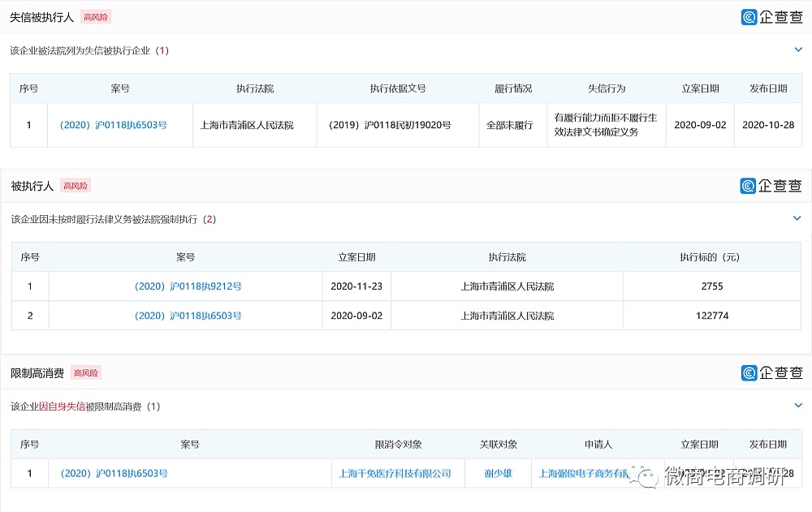Collapse the 限制高消费 section with its chevron

pyautogui.click(x=798, y=407)
